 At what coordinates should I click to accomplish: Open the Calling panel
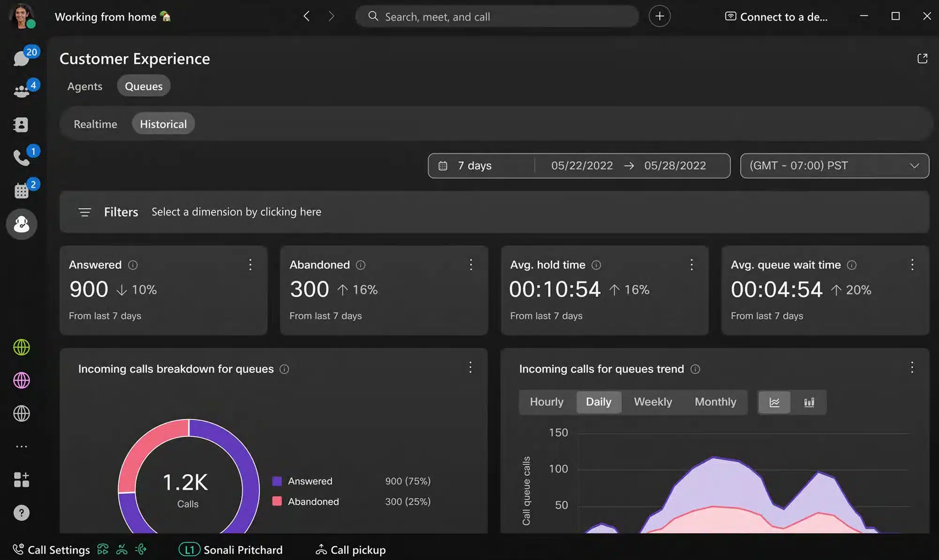point(22,157)
